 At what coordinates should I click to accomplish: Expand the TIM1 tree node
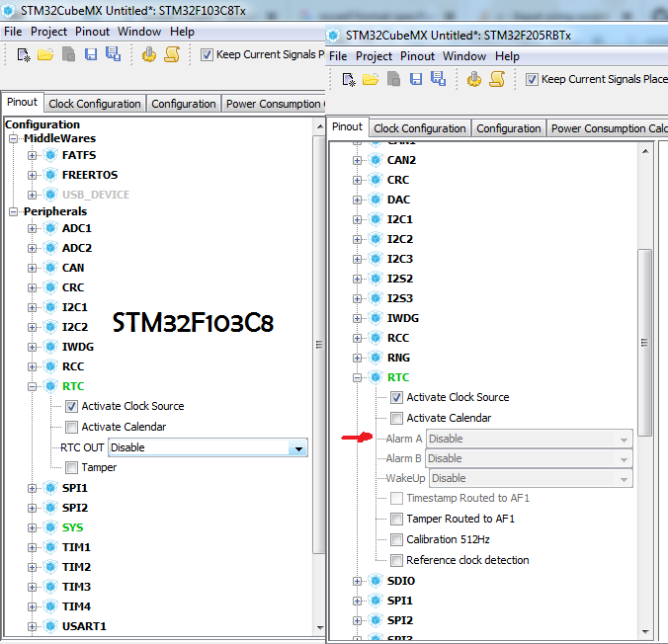pyautogui.click(x=32, y=548)
